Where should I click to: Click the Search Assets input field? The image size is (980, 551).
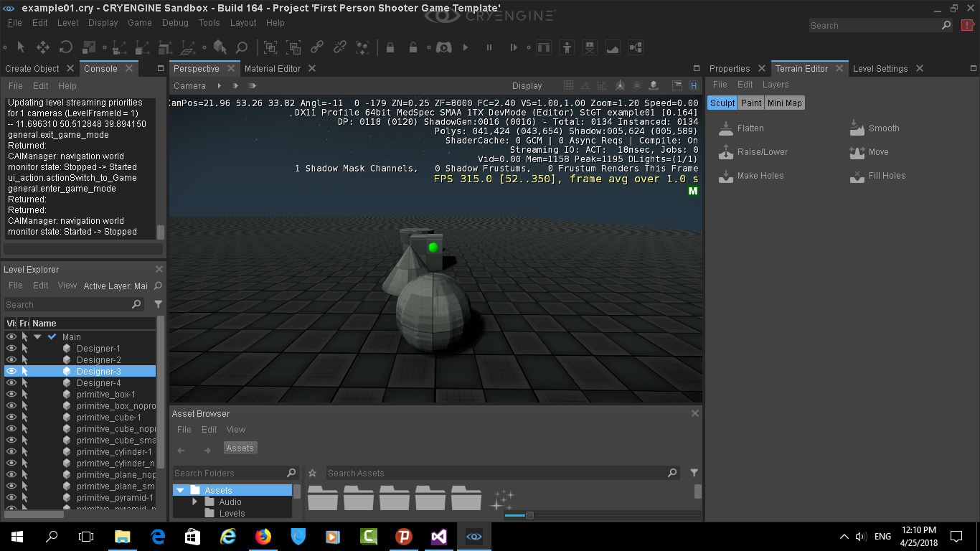tap(502, 473)
